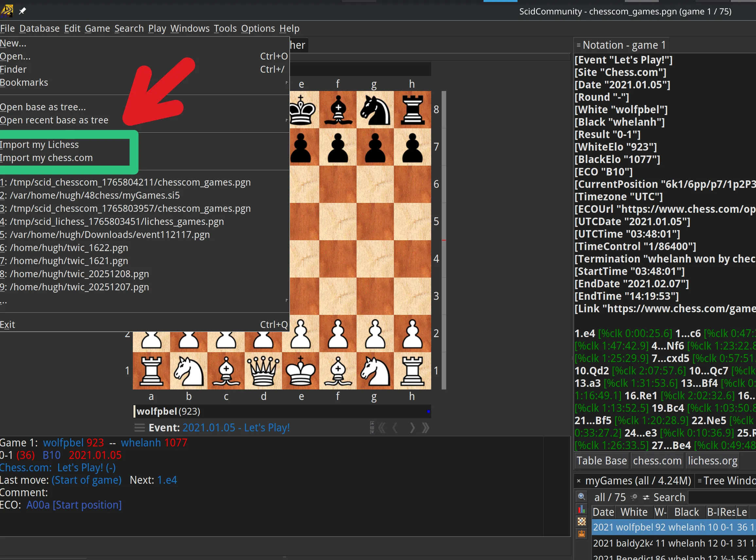Click the variation stepper beside navigation arrows
Screen dimensions: 756x560
pyautogui.click(x=372, y=427)
